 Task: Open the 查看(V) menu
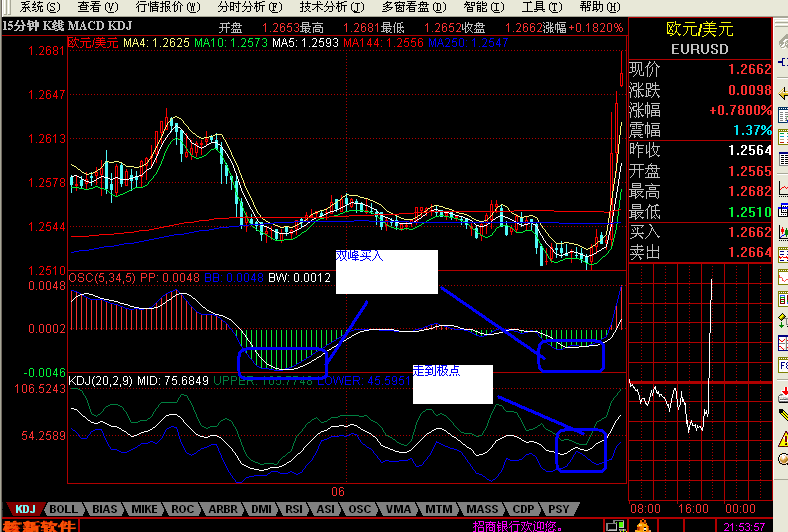[x=97, y=7]
